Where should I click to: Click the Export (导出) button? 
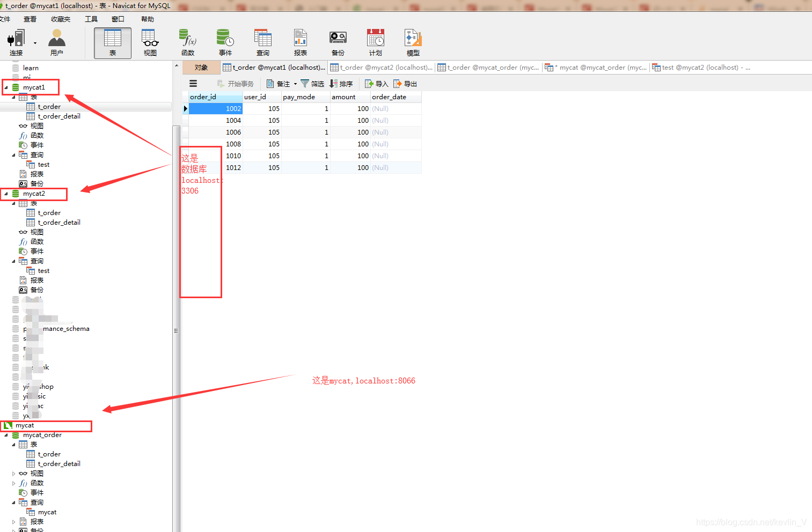coord(405,84)
